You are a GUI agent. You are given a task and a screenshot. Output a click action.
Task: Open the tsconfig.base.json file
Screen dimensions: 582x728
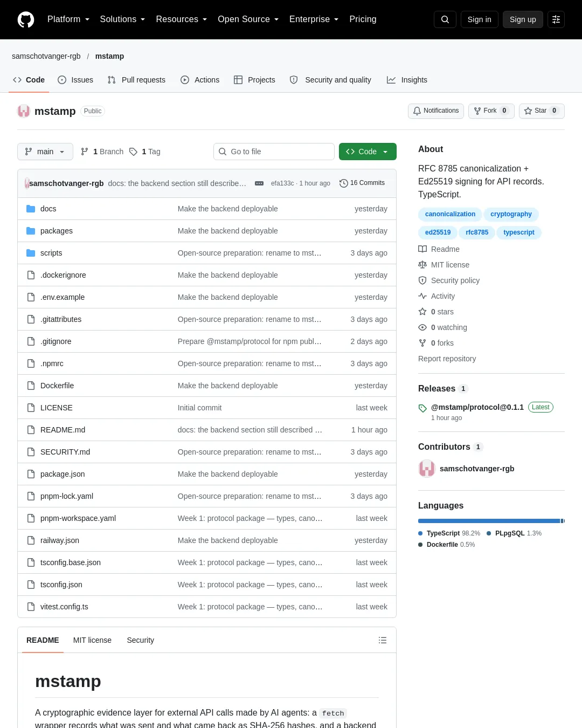click(71, 562)
